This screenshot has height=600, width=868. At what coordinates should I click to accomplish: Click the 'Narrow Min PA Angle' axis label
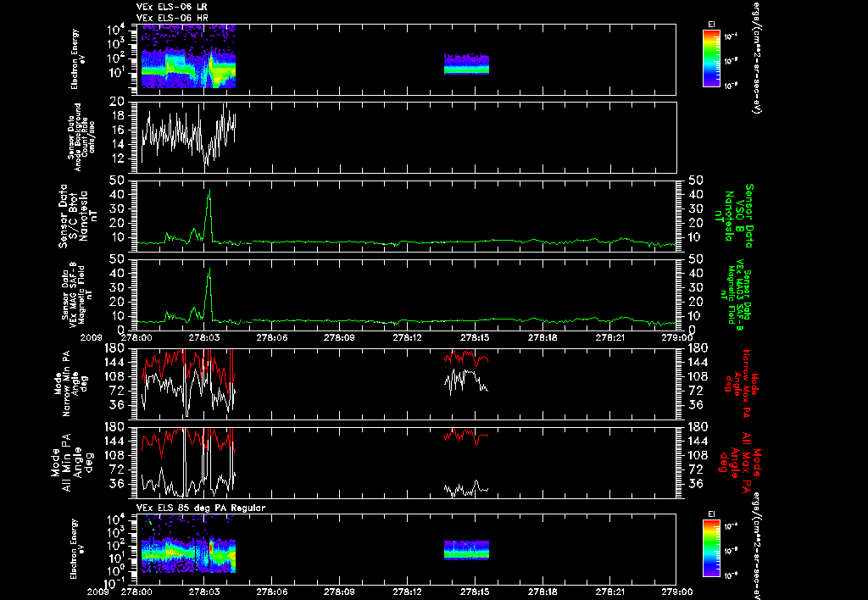click(x=70, y=384)
